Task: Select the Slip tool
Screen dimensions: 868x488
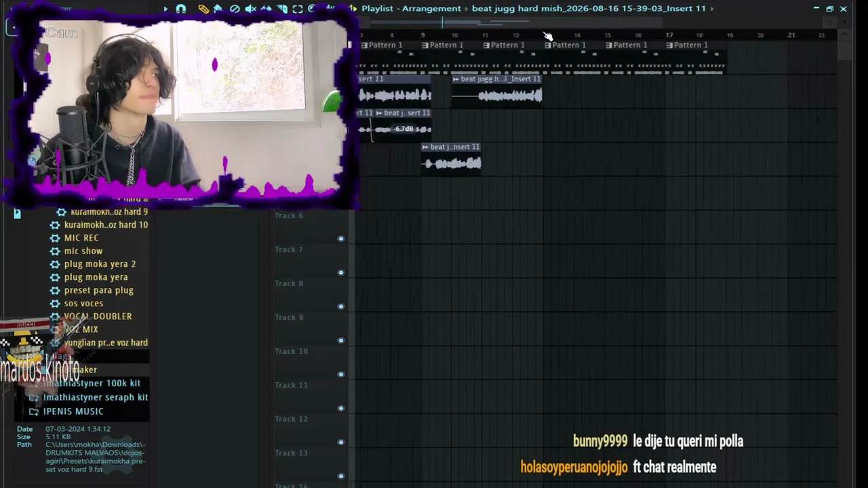Action: [x=267, y=9]
